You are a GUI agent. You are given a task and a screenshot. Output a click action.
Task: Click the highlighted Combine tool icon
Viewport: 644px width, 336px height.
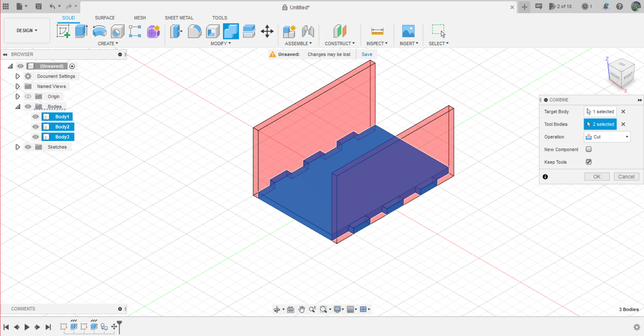pyautogui.click(x=231, y=31)
